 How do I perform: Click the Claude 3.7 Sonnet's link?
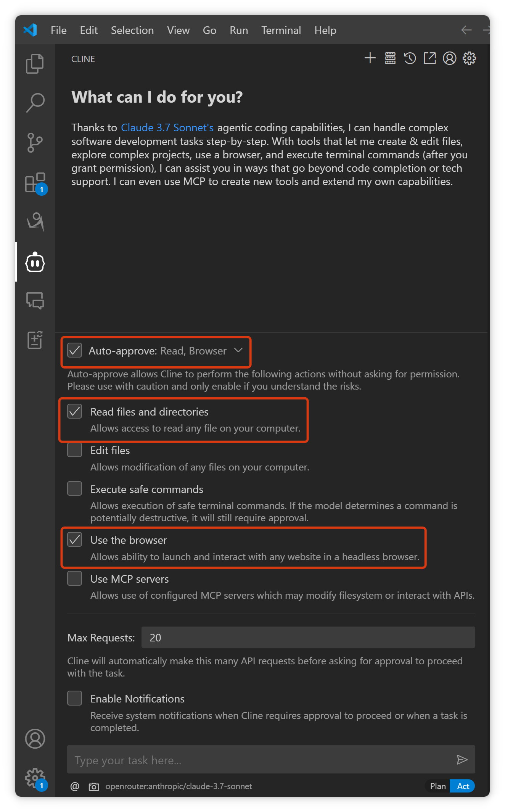coord(167,127)
